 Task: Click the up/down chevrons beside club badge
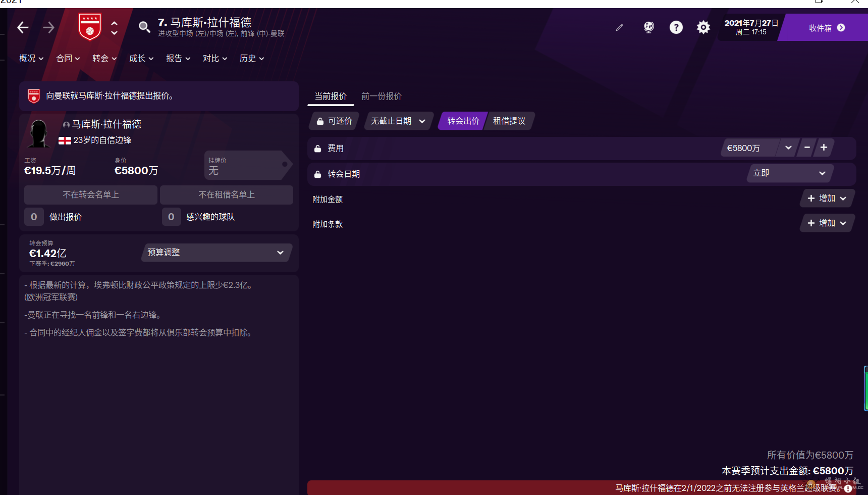[115, 28]
